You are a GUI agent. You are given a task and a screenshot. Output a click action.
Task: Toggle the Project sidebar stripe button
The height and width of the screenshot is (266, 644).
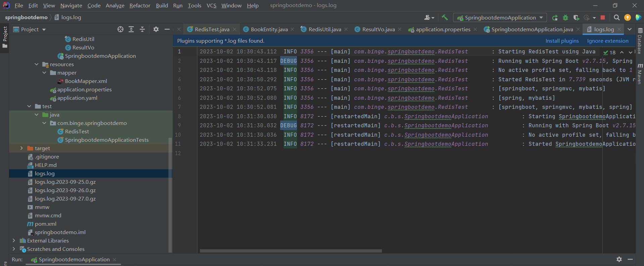point(5,37)
